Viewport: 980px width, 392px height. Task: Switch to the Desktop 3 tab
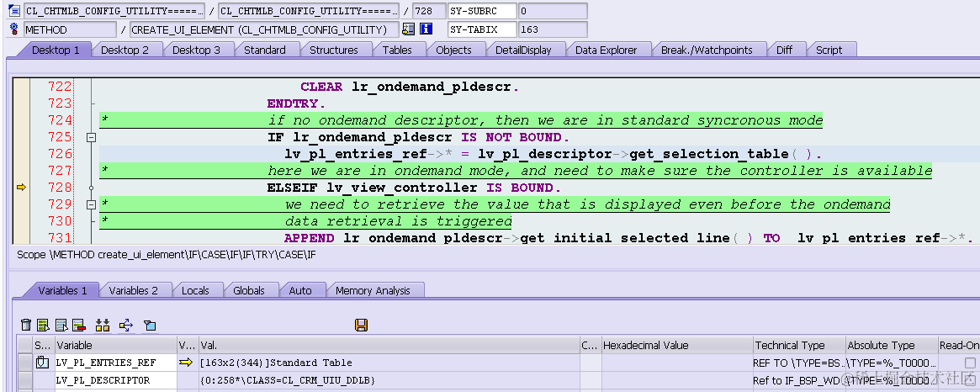196,50
